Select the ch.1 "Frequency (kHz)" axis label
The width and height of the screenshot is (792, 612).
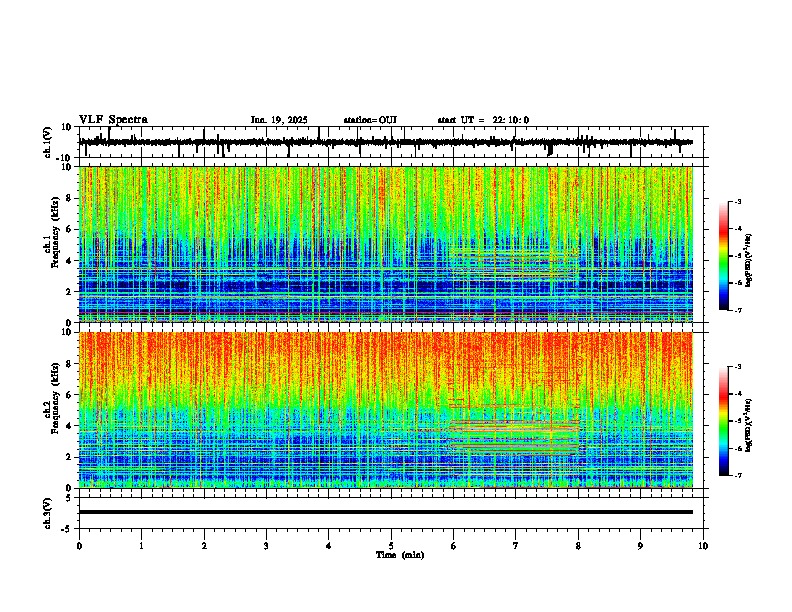click(55, 232)
